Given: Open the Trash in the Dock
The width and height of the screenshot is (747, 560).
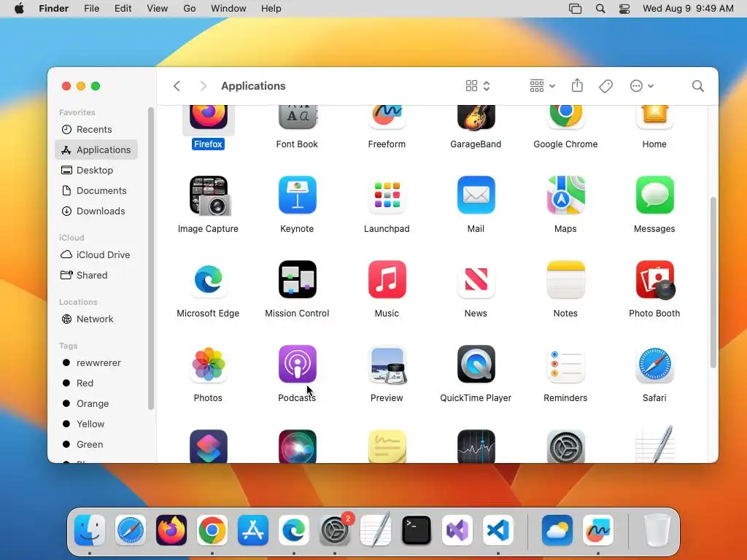Looking at the screenshot, I should (x=657, y=530).
